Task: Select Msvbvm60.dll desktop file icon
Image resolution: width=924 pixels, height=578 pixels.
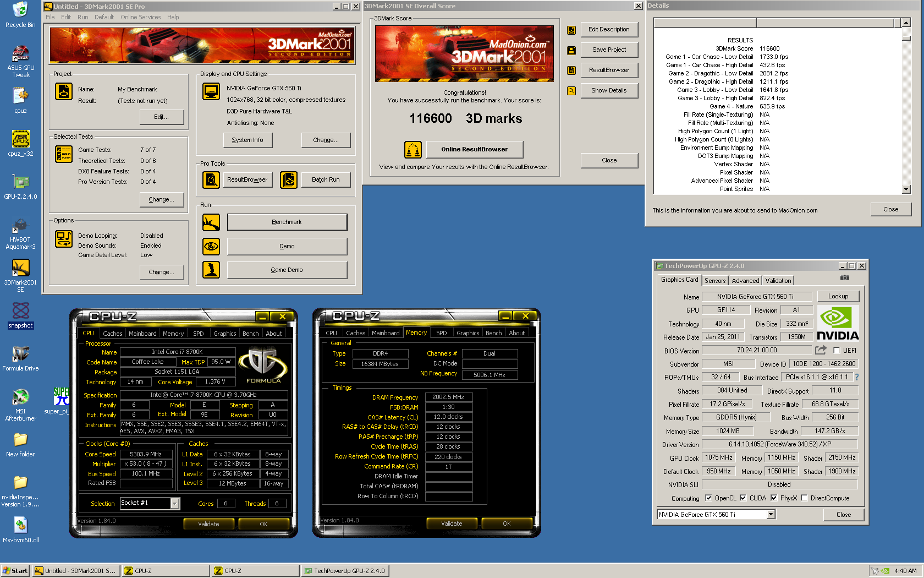Action: [x=20, y=530]
